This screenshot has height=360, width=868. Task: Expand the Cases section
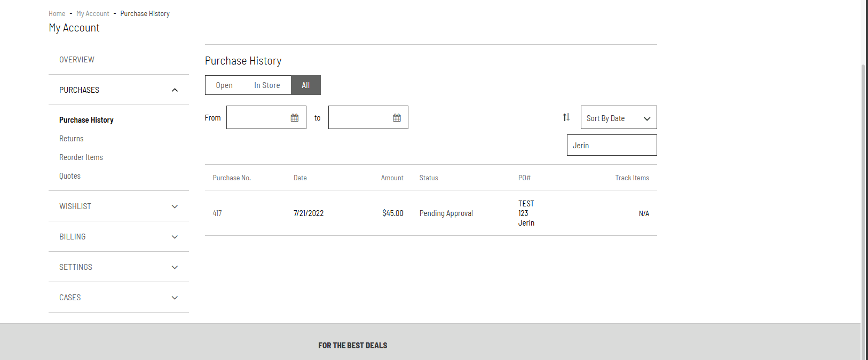click(x=175, y=298)
